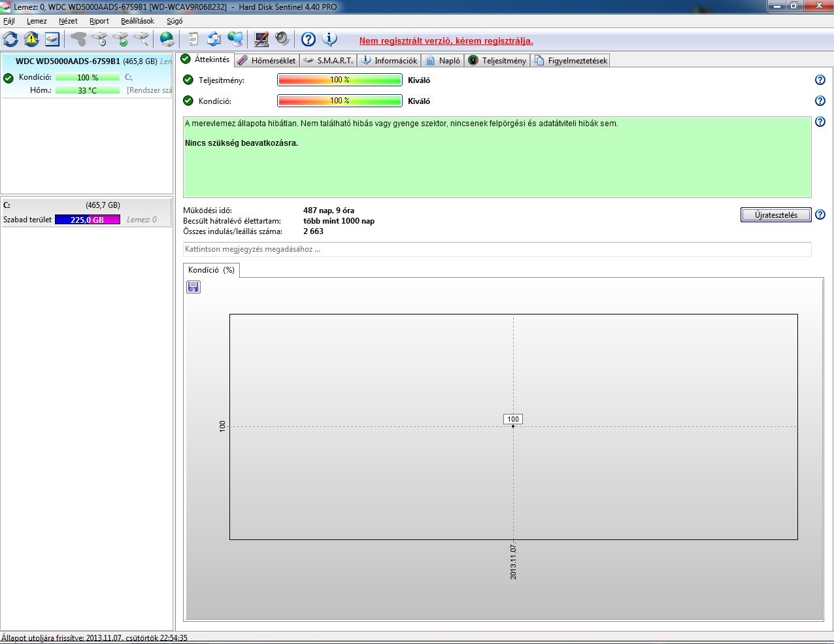Screen dimensions: 834x644
Task: Click the help icon beside Teljesítmény bar
Action: point(820,80)
